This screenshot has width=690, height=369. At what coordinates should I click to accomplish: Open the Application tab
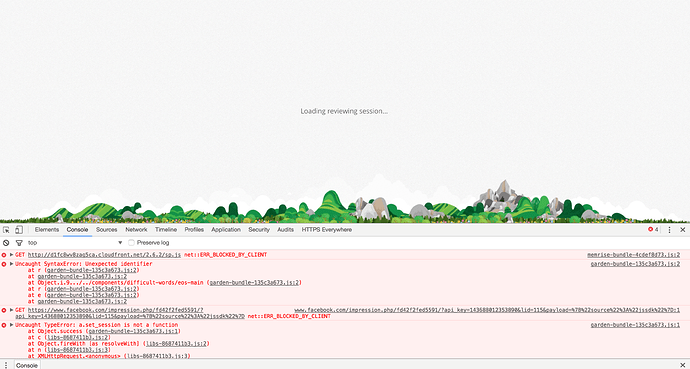[x=226, y=230]
